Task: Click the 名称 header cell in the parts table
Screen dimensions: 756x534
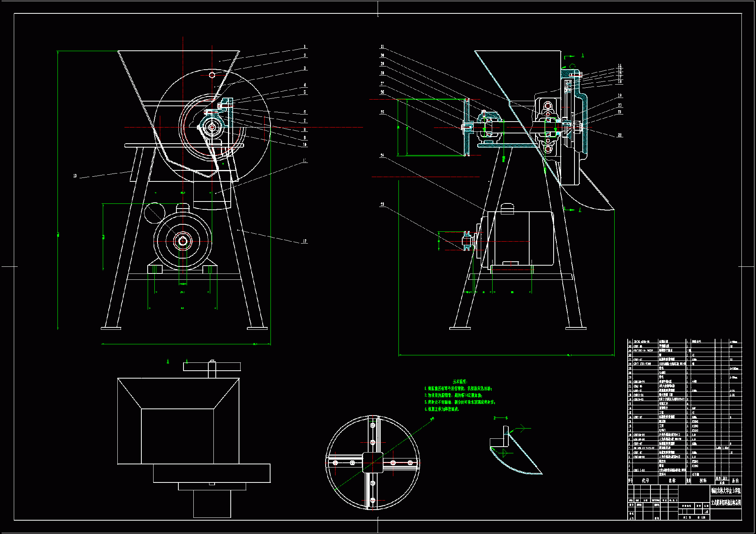Action: pyautogui.click(x=672, y=480)
